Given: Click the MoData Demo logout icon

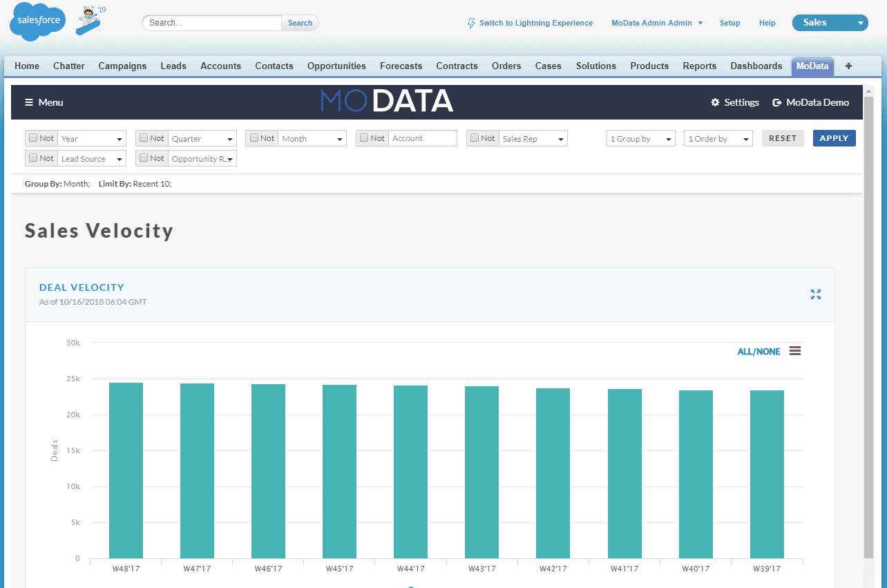Looking at the screenshot, I should (777, 102).
